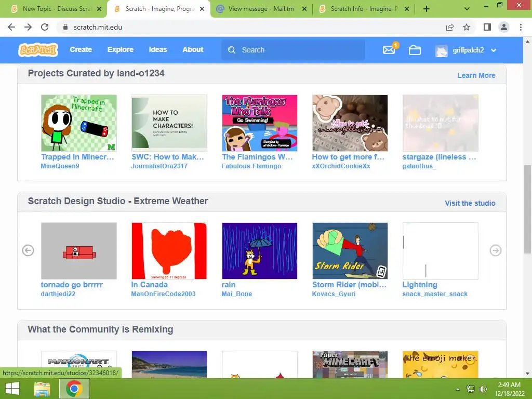Screen dimensions: 532x399
Task: Expand the tab search chevron
Action: click(467, 9)
